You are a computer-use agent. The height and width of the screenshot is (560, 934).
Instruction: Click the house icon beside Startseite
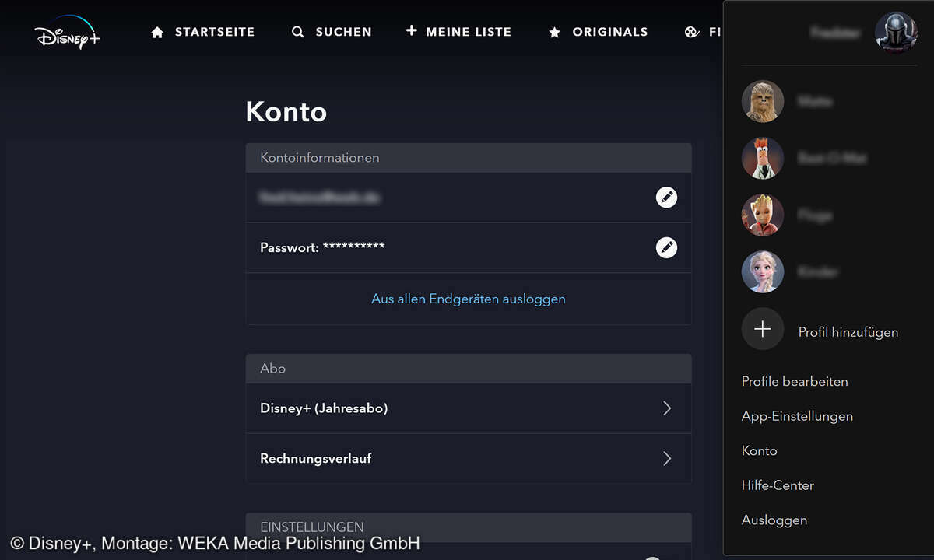[158, 32]
